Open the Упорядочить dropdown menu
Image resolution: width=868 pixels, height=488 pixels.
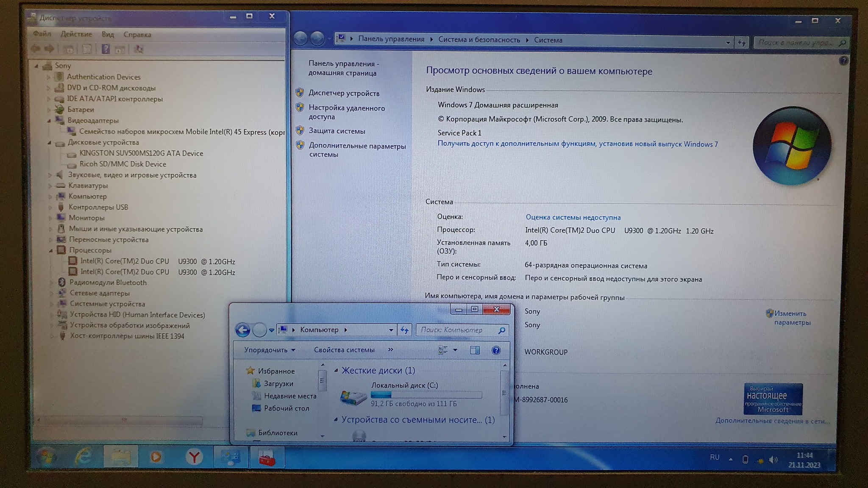coord(270,350)
